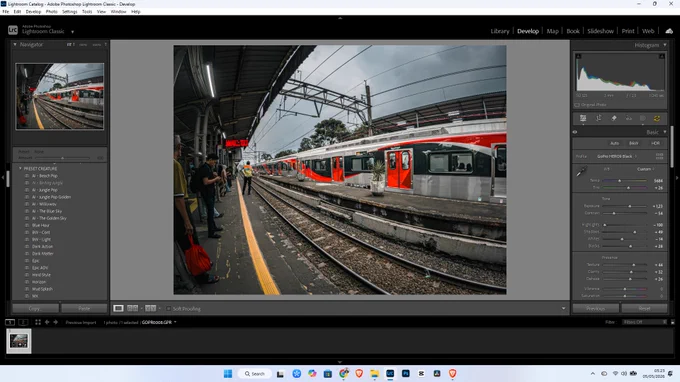Open the Profile Browser grid icon
The width and height of the screenshot is (680, 382).
(x=659, y=156)
